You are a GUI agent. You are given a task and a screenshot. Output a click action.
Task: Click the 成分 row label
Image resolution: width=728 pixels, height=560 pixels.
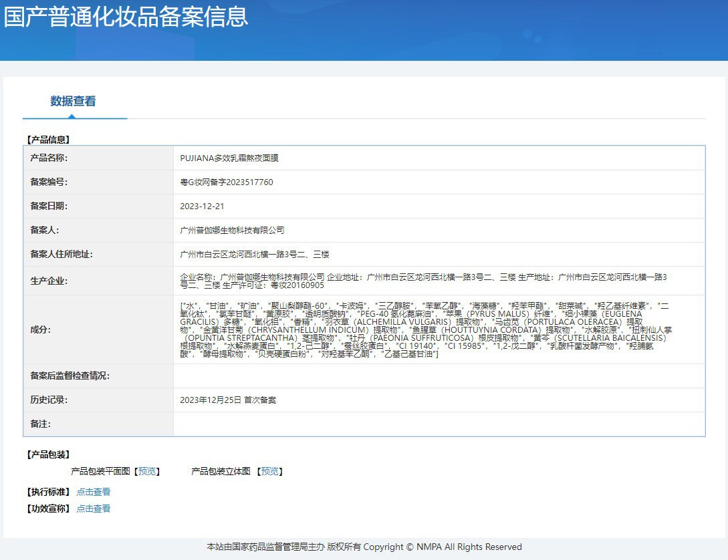click(40, 330)
